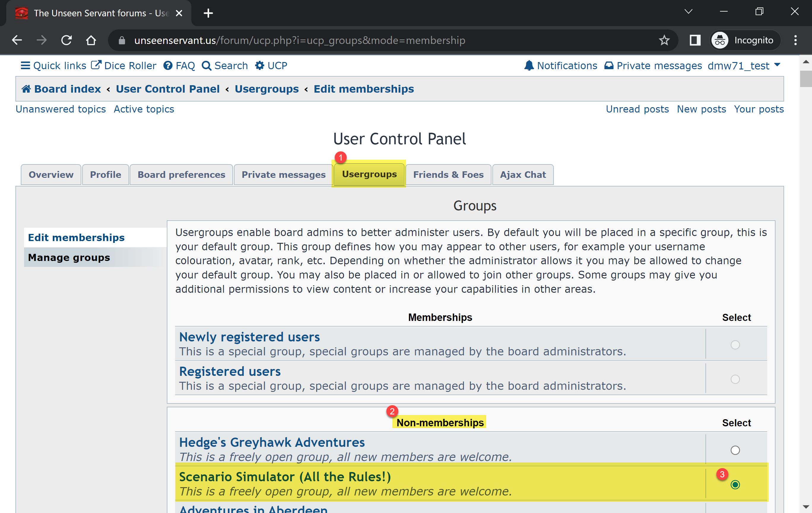Switch to the Profile tab
Screen dimensions: 812x513
tap(106, 175)
